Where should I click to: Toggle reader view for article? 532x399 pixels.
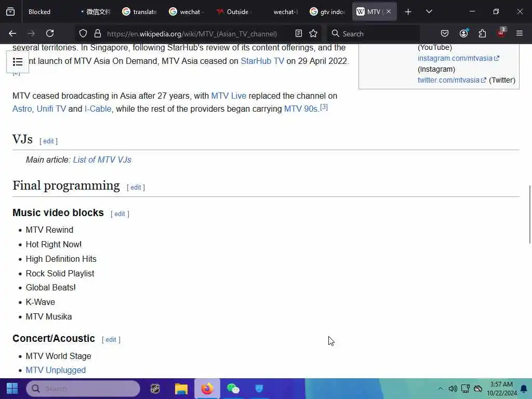click(x=299, y=34)
